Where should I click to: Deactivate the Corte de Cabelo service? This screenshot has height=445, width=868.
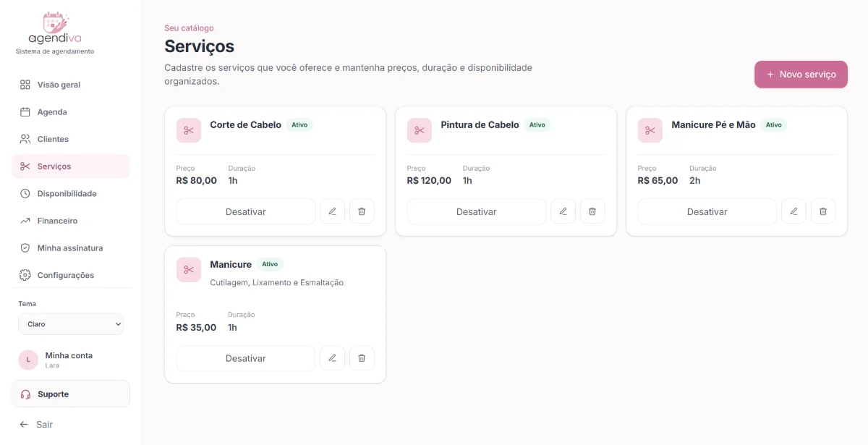coord(246,211)
